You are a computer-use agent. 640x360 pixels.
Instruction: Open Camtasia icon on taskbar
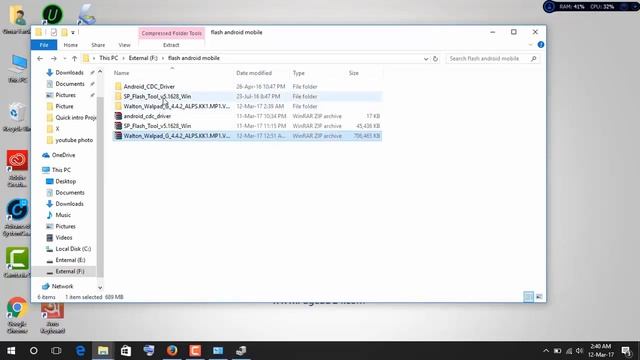pyautogui.click(x=195, y=351)
